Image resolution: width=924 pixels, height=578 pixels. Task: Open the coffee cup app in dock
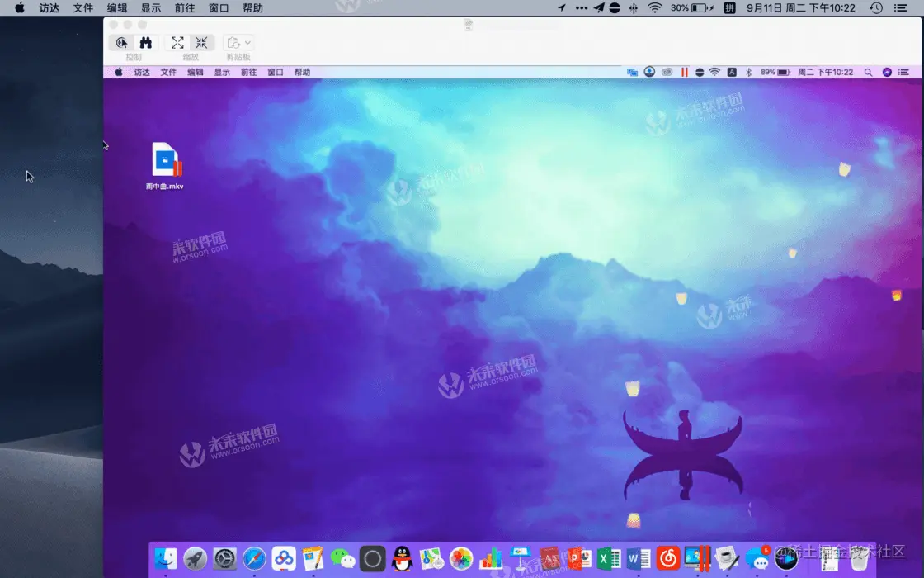(x=727, y=558)
